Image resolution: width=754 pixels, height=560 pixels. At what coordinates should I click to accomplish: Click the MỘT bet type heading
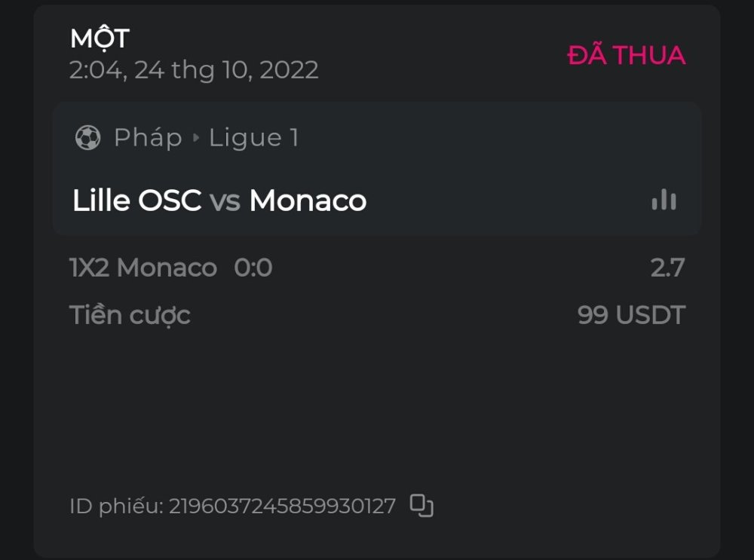(x=100, y=38)
